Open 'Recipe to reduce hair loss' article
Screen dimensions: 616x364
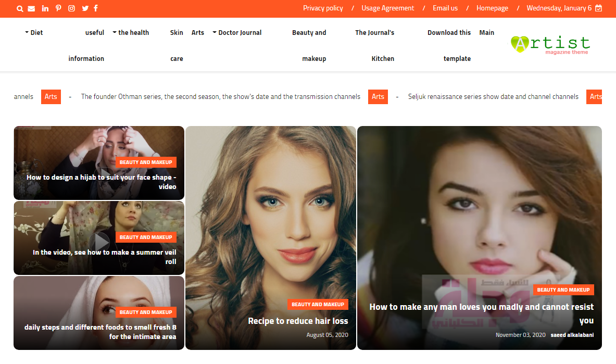pos(298,321)
